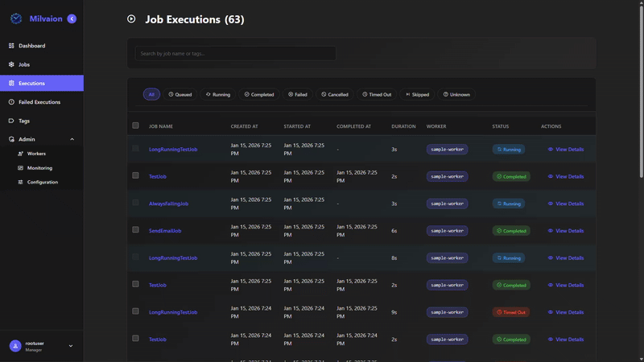Image resolution: width=644 pixels, height=362 pixels.
Task: Collapse the Admin section chevron
Action: (x=72, y=139)
